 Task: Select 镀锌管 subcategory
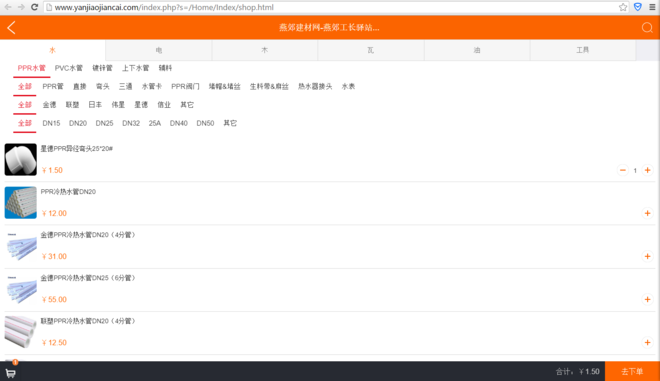tap(102, 68)
